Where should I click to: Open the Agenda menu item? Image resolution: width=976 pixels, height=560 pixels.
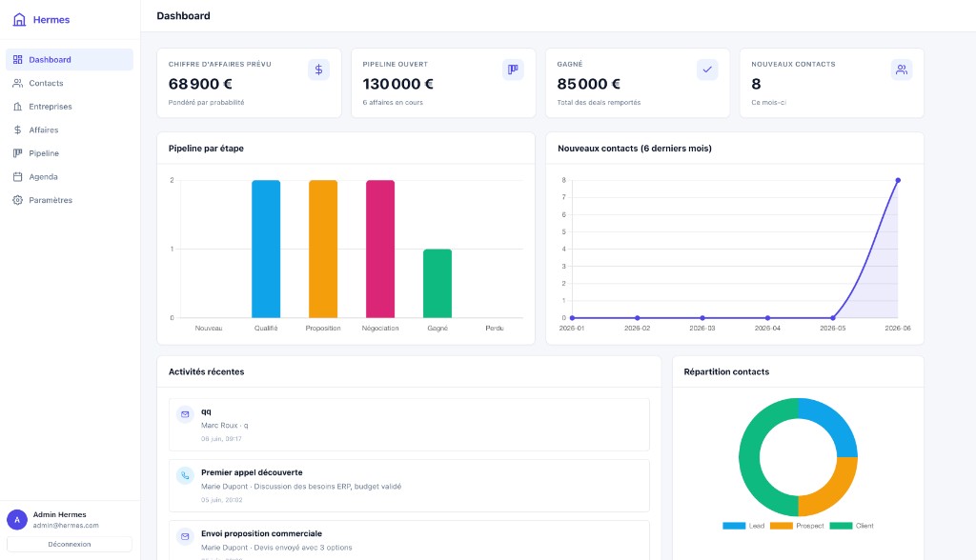(x=69, y=177)
